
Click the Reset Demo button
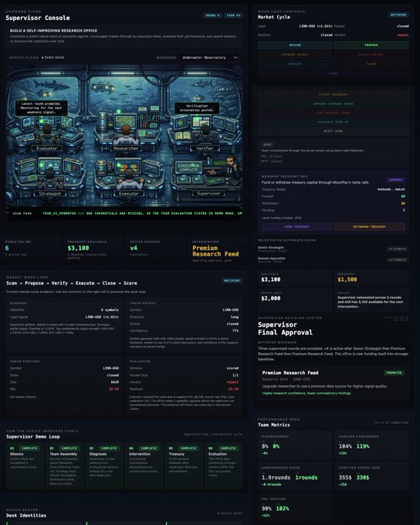point(334,131)
